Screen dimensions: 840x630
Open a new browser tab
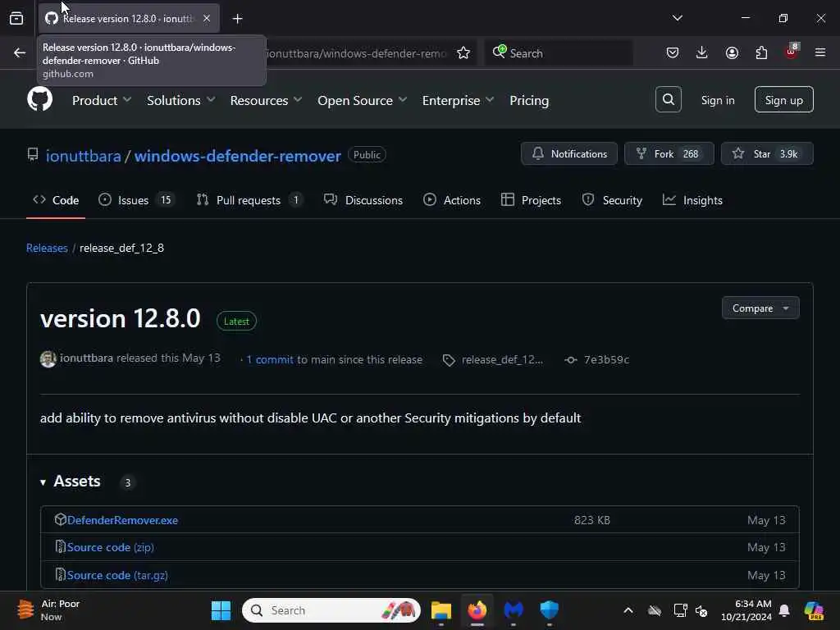(x=237, y=19)
